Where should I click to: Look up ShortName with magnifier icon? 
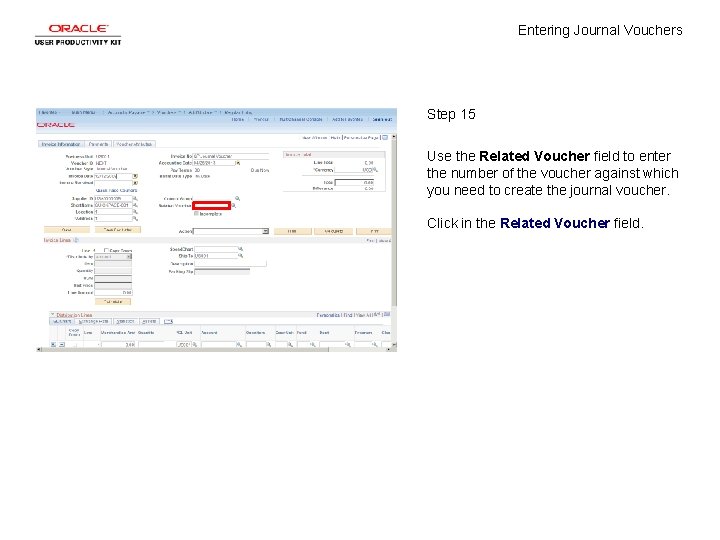coord(135,205)
